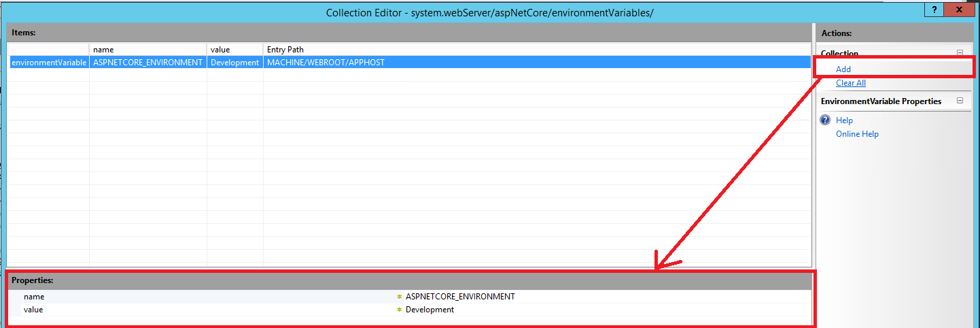Click the Clear All link
Screen dimensions: 980x328
[851, 83]
